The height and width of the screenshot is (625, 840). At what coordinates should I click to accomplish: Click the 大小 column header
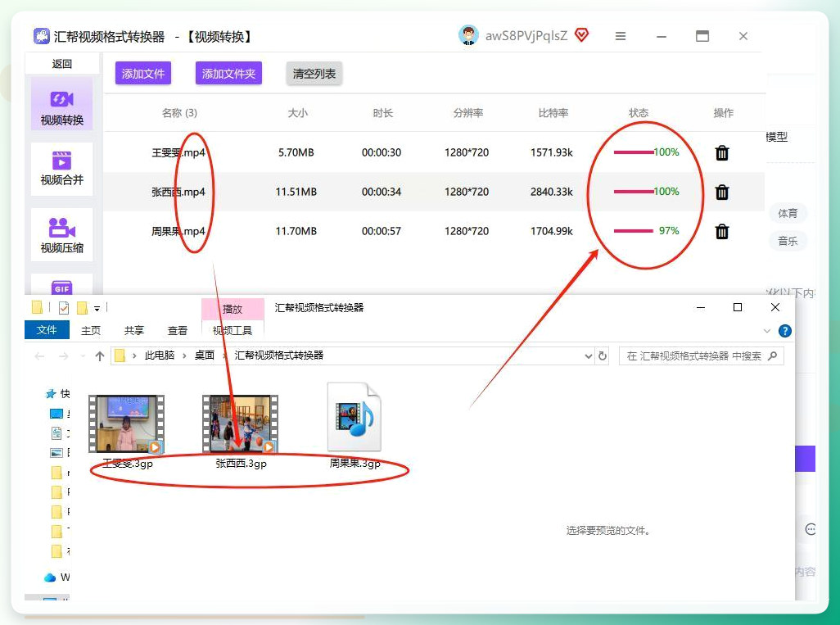298,113
